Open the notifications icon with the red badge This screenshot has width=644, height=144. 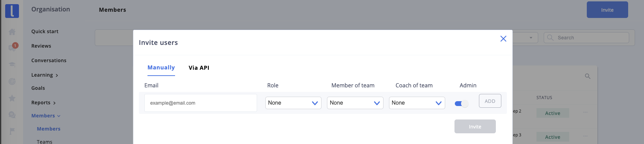click(12, 48)
